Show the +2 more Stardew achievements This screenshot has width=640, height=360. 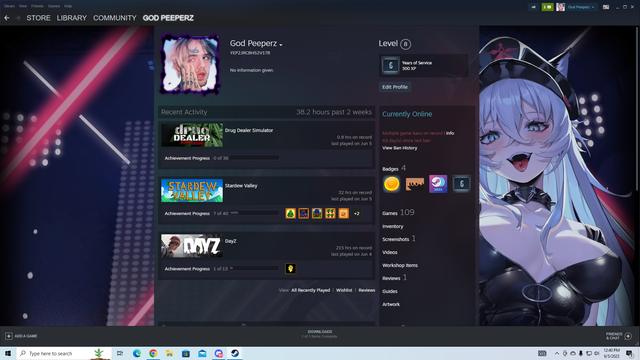357,213
